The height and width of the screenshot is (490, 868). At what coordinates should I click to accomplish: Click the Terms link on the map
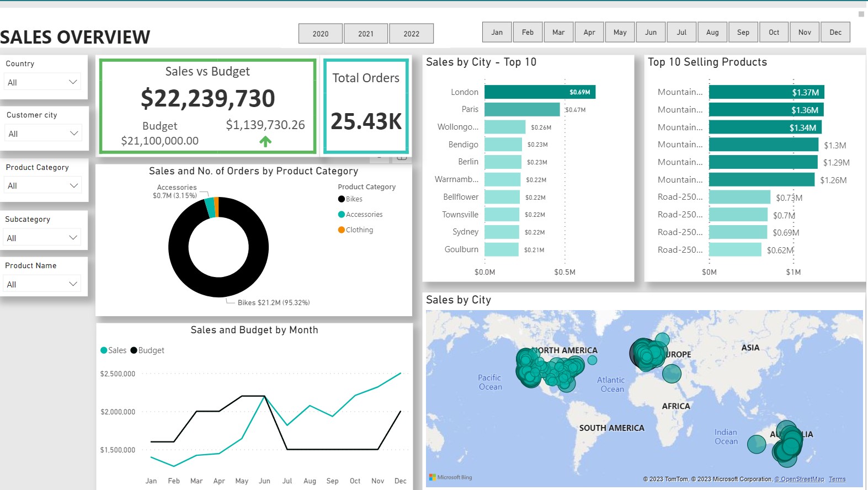pos(837,480)
